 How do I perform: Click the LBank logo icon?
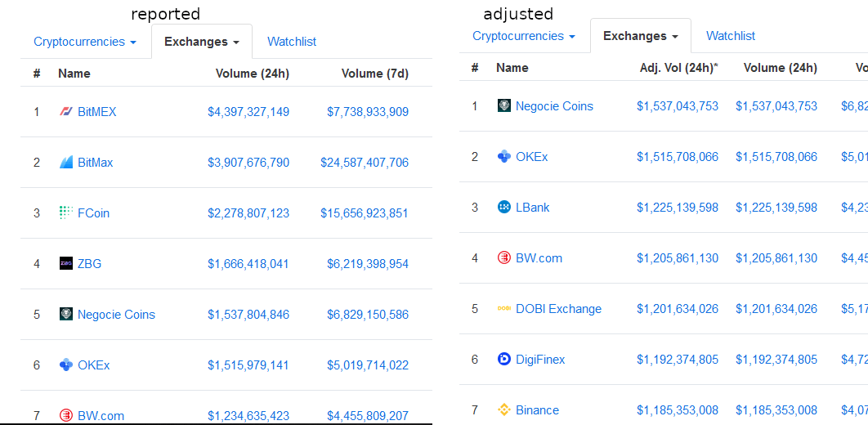[x=504, y=208]
